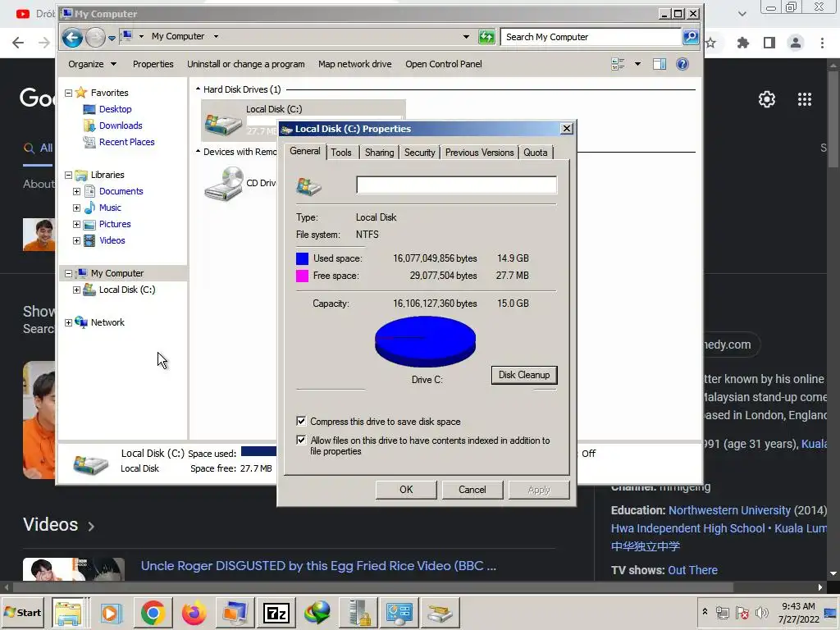This screenshot has height=630, width=840.
Task: Select Desktop in Favorites
Action: click(x=115, y=109)
